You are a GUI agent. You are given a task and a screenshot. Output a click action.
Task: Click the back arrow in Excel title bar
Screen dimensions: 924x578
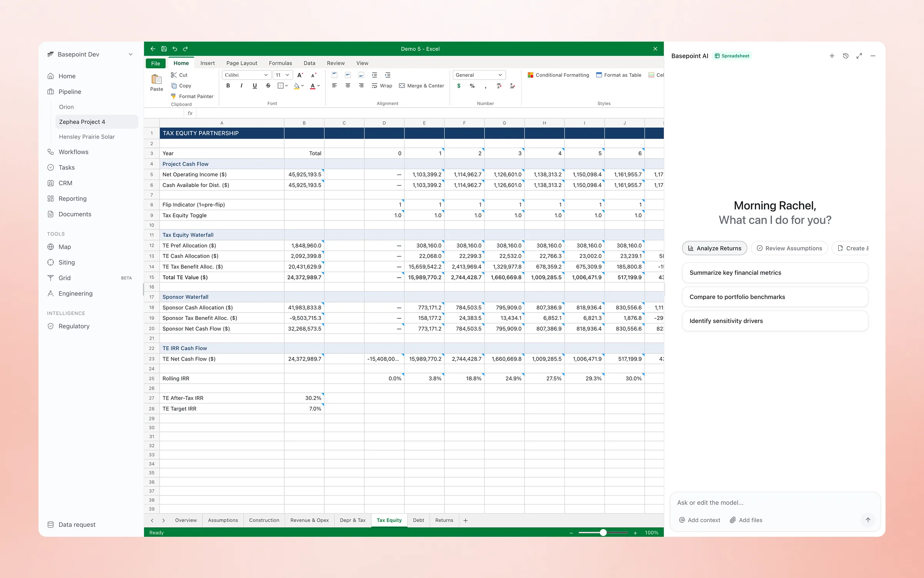[153, 49]
